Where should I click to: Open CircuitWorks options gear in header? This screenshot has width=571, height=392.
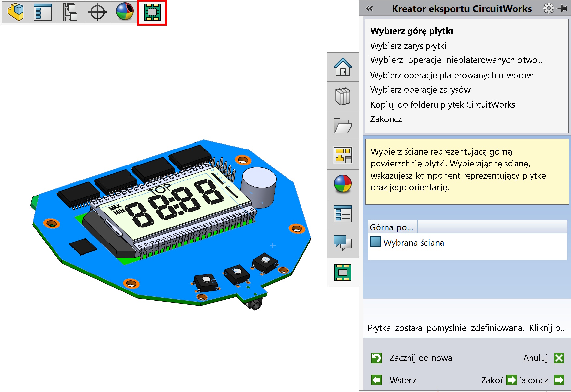pos(548,8)
